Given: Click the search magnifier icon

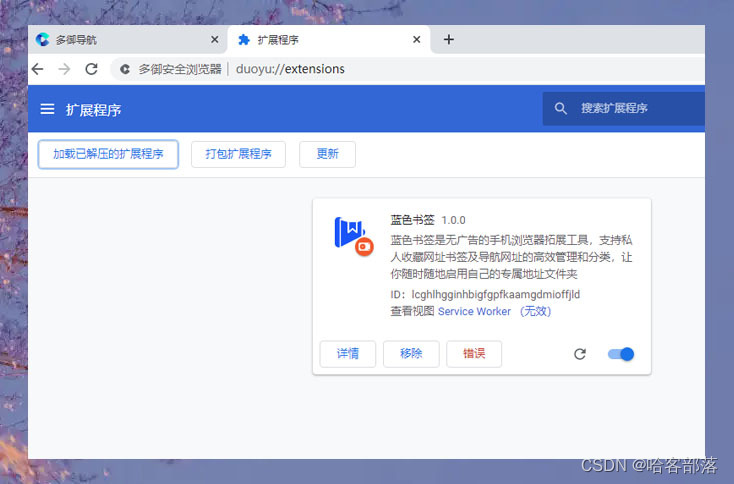Looking at the screenshot, I should 560,109.
